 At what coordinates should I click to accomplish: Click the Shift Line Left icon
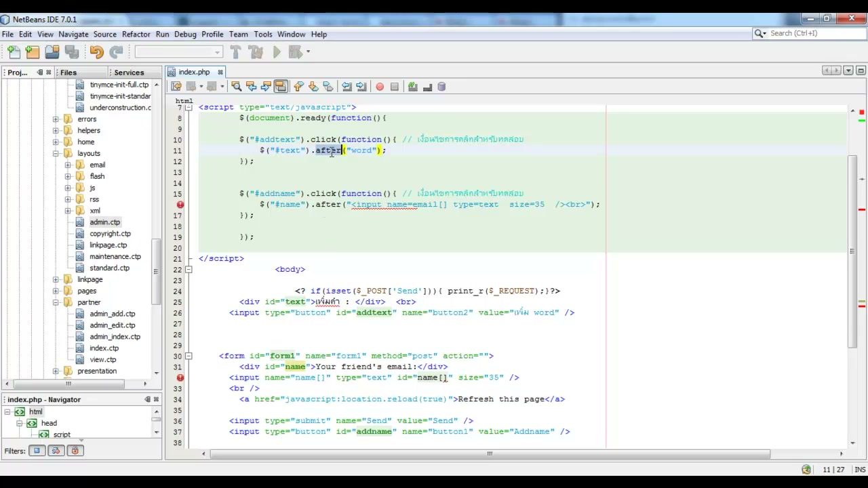347,87
